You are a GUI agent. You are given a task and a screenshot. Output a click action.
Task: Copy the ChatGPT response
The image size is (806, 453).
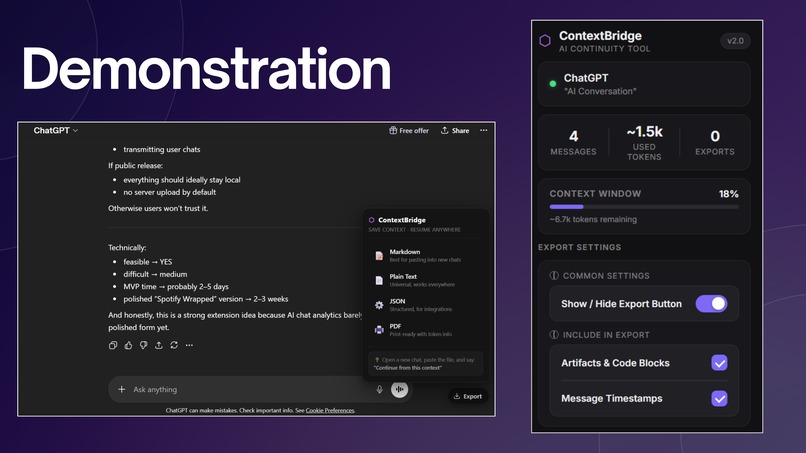(x=113, y=346)
